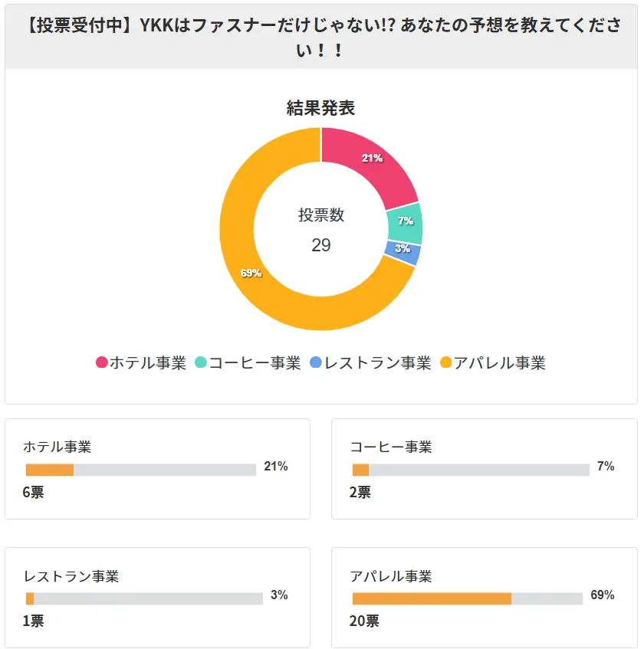Toggle the ホテル事業 legend label

[x=148, y=362]
